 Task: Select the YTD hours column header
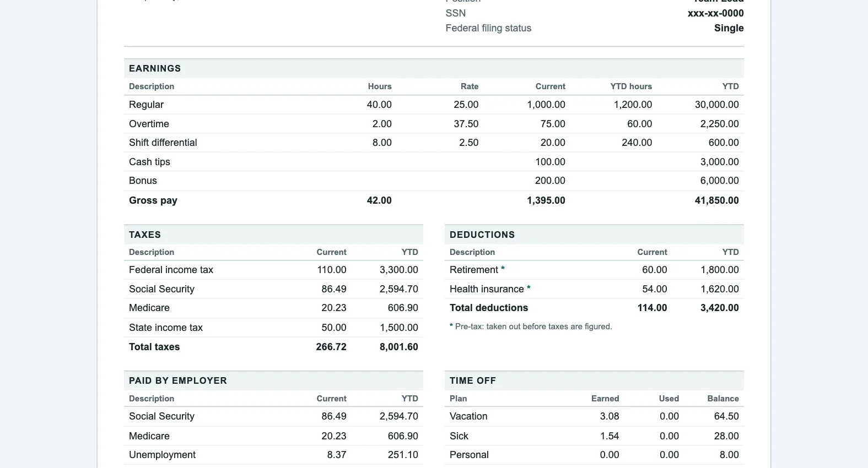point(631,86)
